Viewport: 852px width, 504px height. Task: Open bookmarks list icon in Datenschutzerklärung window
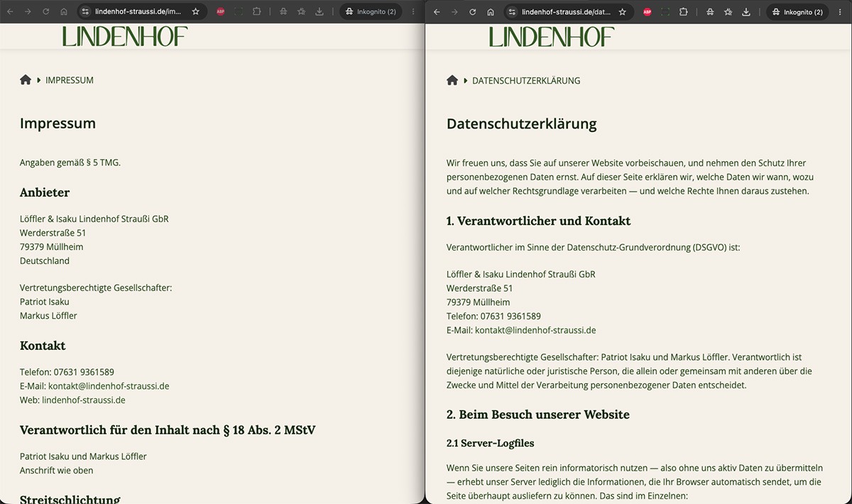coord(728,11)
